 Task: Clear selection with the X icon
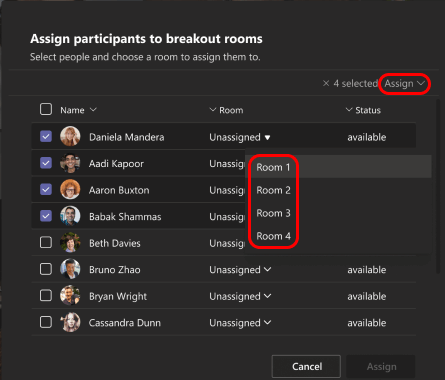click(326, 83)
